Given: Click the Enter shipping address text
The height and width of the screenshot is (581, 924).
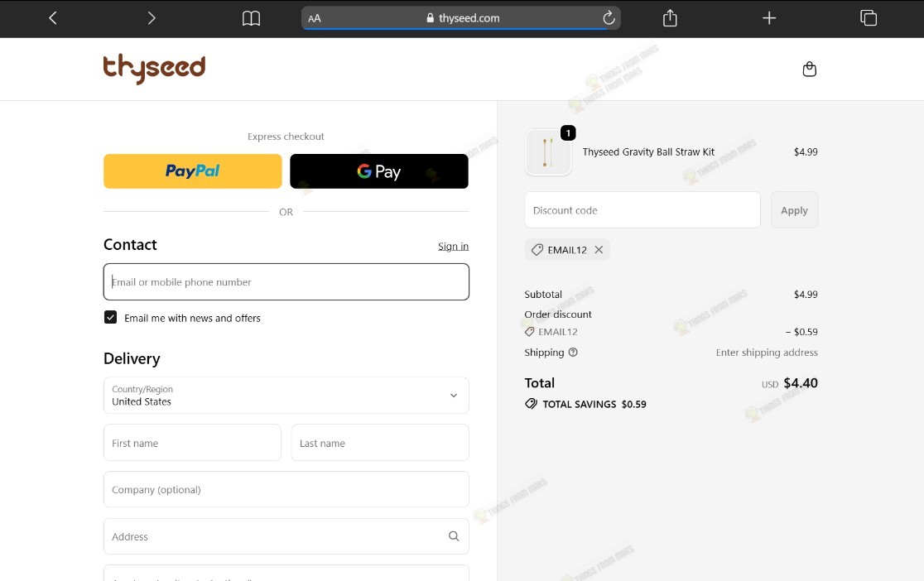Looking at the screenshot, I should pyautogui.click(x=767, y=353).
